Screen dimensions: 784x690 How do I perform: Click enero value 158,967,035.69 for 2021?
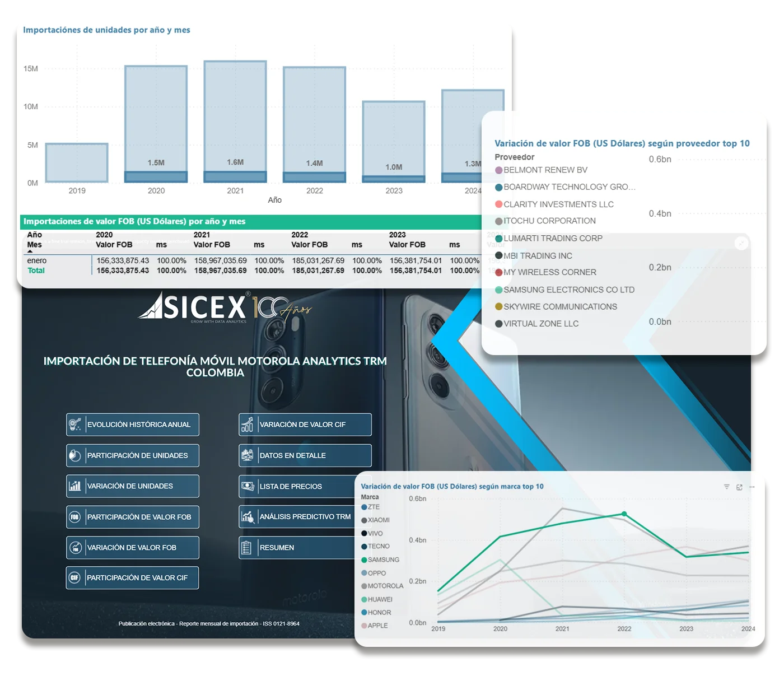coord(221,260)
